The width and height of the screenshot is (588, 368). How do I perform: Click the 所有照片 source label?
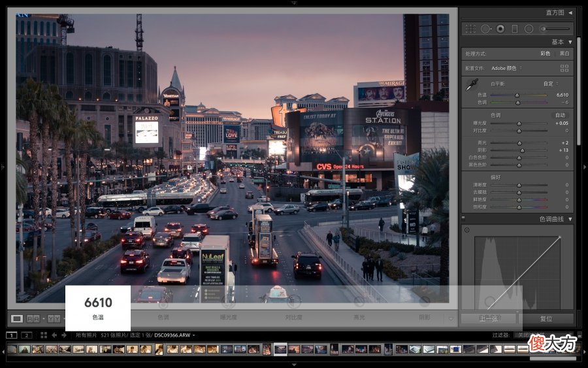(86, 335)
